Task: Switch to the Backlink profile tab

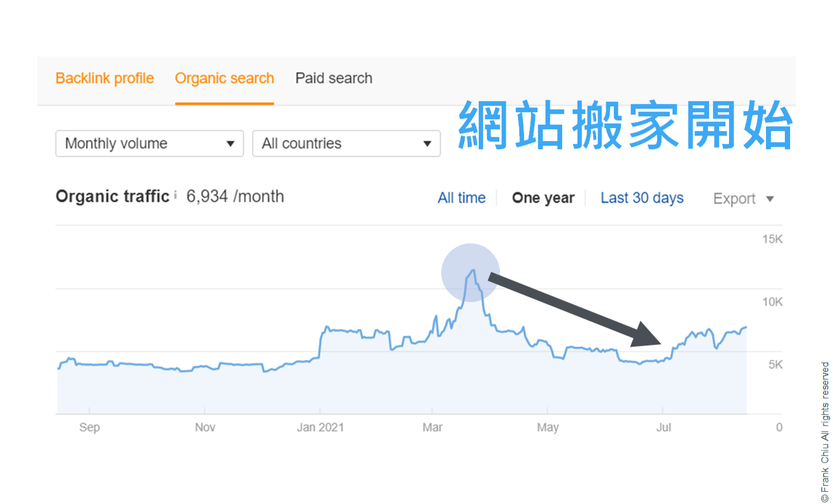Action: 105,78
